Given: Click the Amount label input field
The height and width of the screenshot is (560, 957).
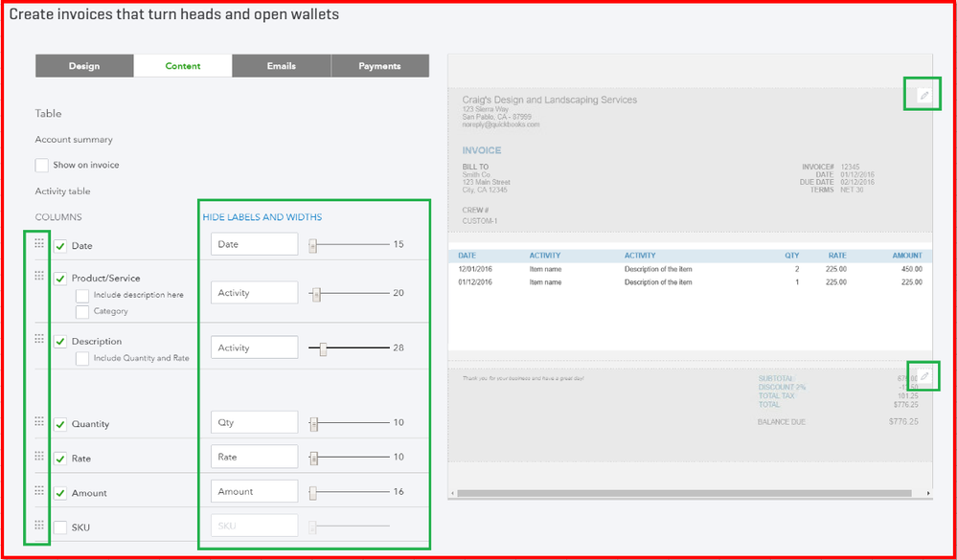Looking at the screenshot, I should (x=255, y=492).
